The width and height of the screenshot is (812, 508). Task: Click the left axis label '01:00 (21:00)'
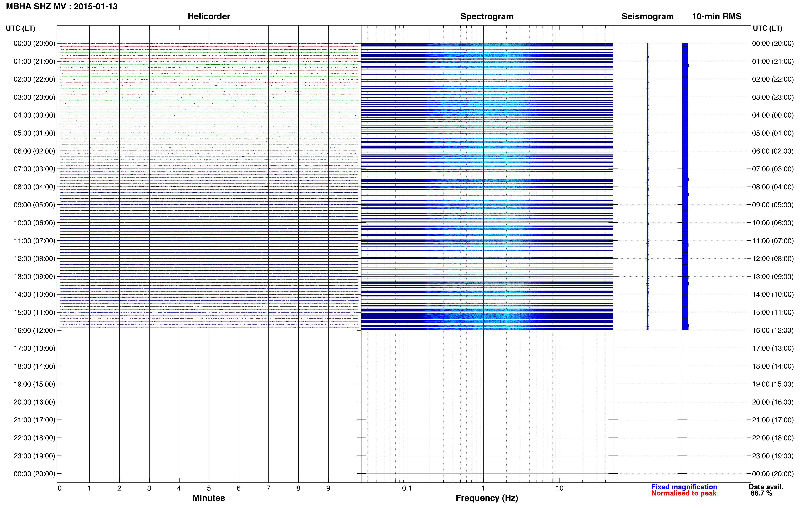pos(34,62)
